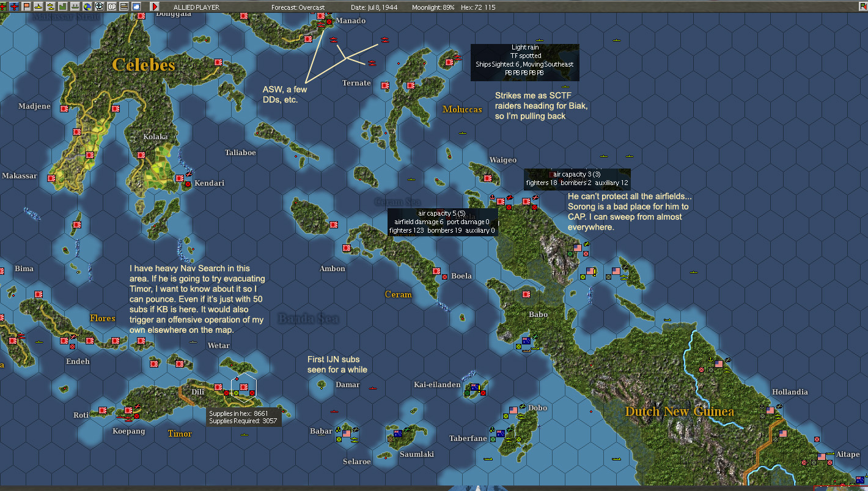Select the Japanese base flag at Donggala
The width and height of the screenshot is (868, 491).
pyautogui.click(x=141, y=15)
